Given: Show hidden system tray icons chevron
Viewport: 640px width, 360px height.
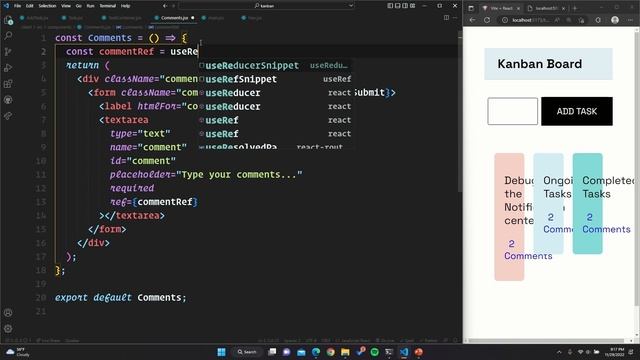Looking at the screenshot, I should (559, 352).
